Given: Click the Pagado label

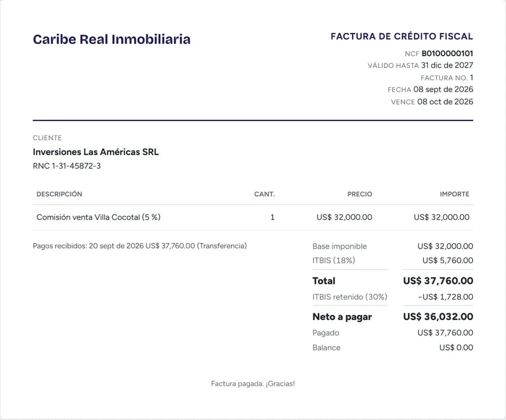Looking at the screenshot, I should (x=325, y=333).
